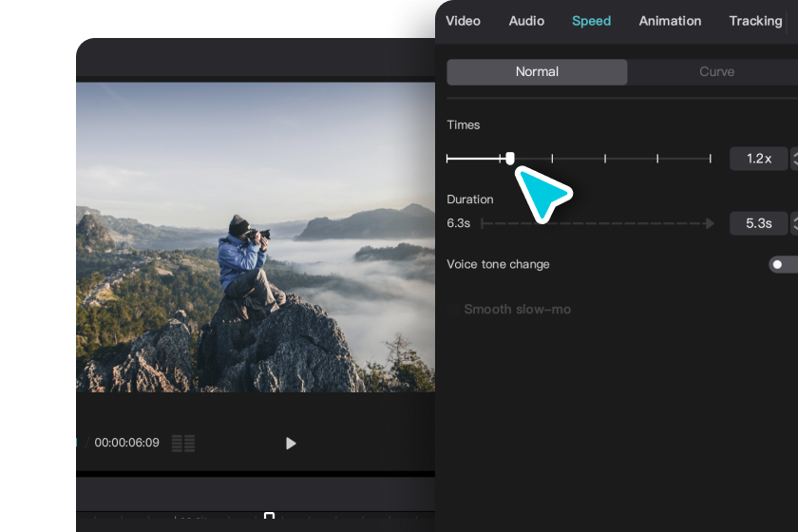This screenshot has height=532, width=798.
Task: Click the grid layout icon beside timecode
Action: click(x=183, y=444)
